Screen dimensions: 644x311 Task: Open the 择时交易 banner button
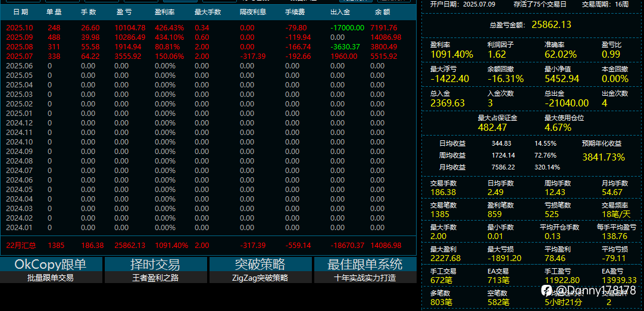155,264
